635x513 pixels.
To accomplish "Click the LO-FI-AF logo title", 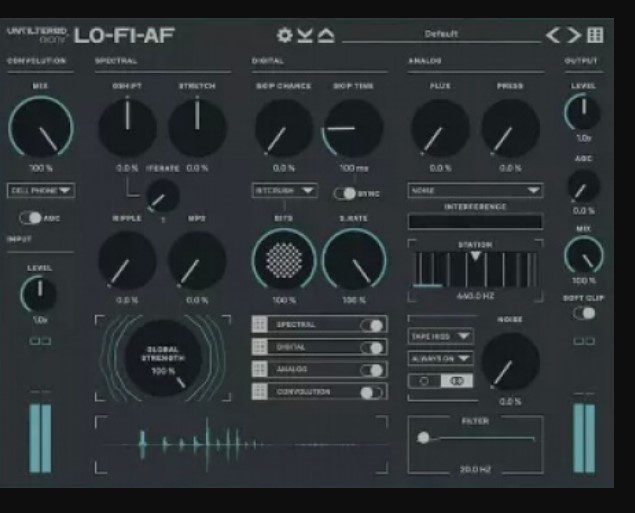I will (124, 35).
